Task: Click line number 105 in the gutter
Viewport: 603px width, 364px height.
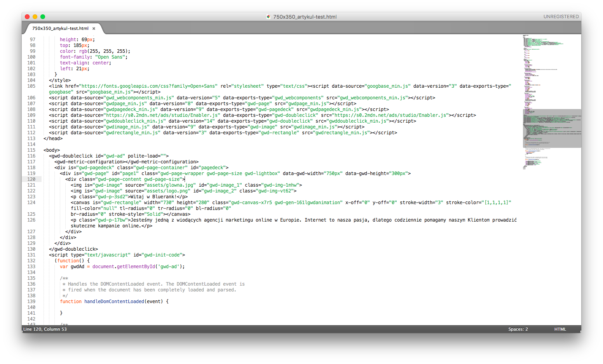Action: pos(31,86)
